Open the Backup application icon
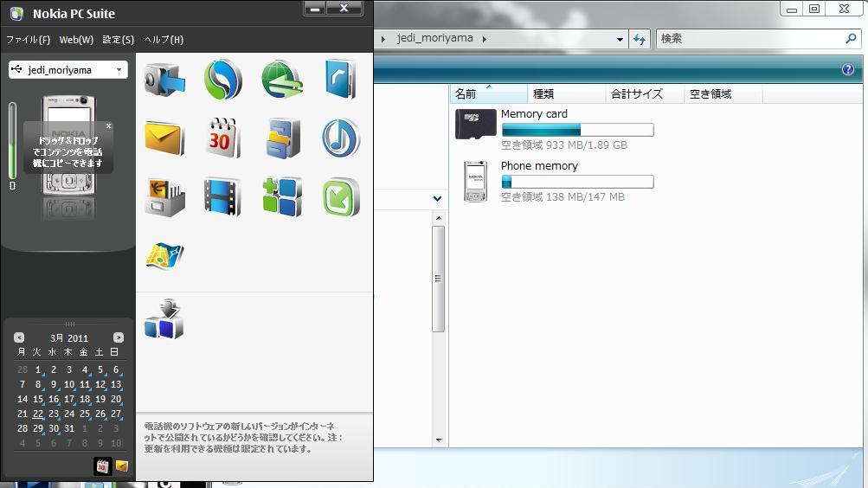Screen dimensions: 868x488 click(164, 80)
